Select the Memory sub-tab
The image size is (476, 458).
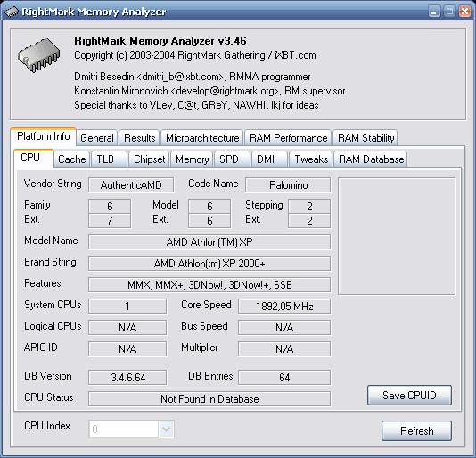193,159
